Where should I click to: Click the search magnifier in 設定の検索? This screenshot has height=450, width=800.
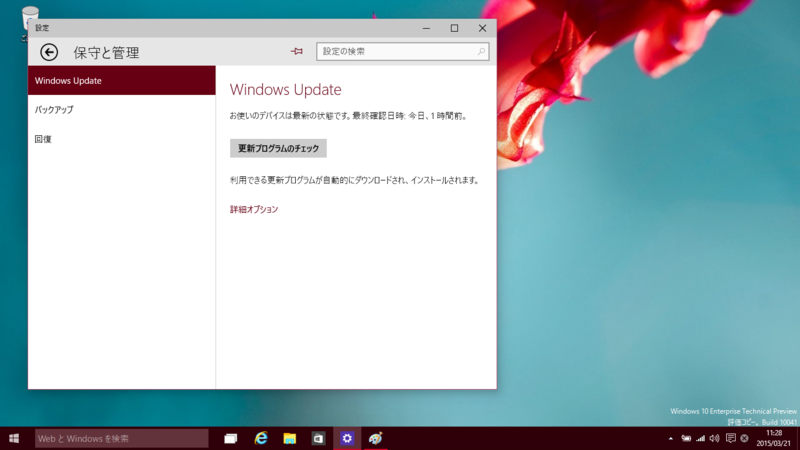click(x=481, y=52)
